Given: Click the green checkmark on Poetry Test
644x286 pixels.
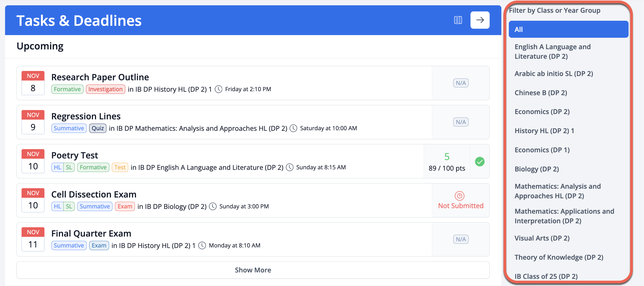Looking at the screenshot, I should [x=480, y=162].
